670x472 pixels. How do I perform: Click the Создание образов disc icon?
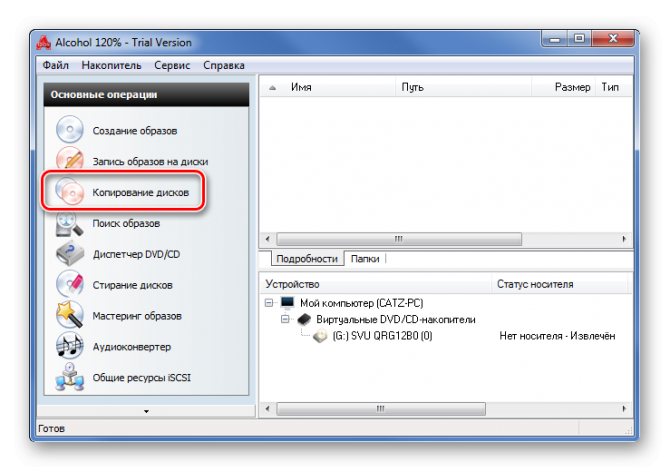[x=69, y=129]
